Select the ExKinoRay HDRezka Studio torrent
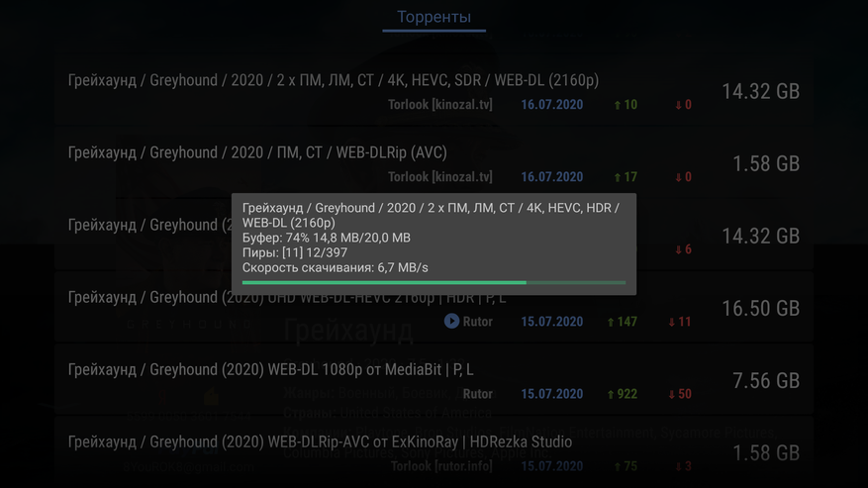Viewport: 868px width, 488px height. tap(434, 452)
